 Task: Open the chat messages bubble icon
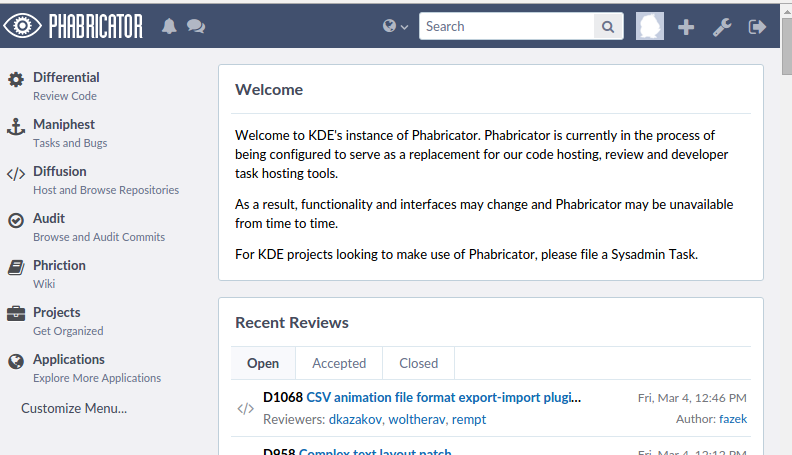coord(196,26)
